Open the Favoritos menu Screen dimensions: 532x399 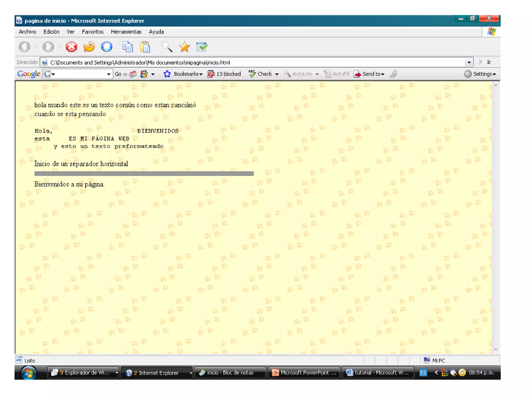92,32
